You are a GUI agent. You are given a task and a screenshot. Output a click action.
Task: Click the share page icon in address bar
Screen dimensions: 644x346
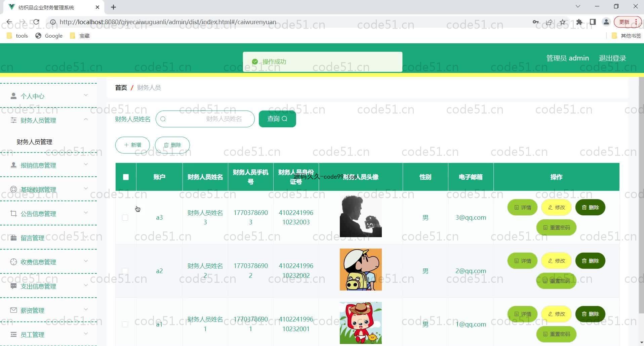pyautogui.click(x=549, y=22)
